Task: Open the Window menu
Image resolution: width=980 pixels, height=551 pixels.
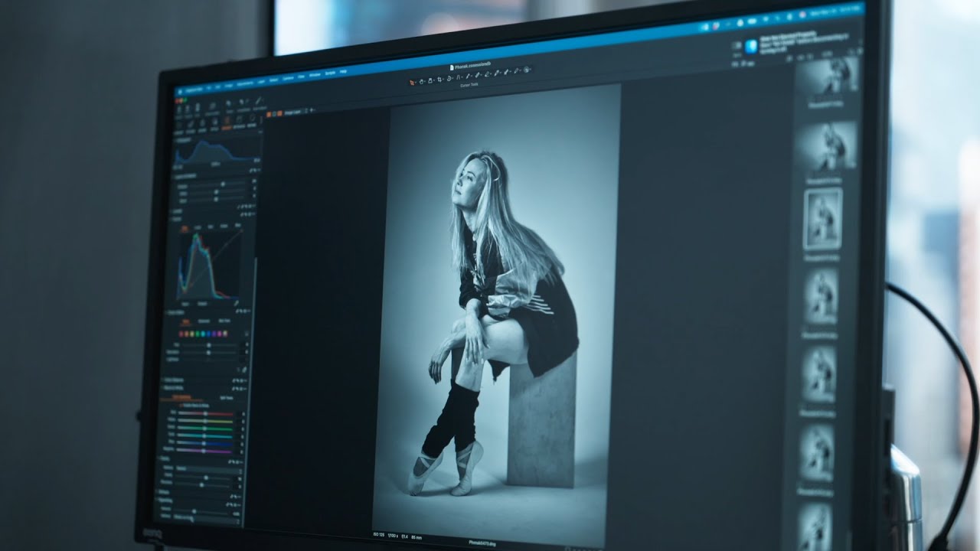Action: pos(315,75)
